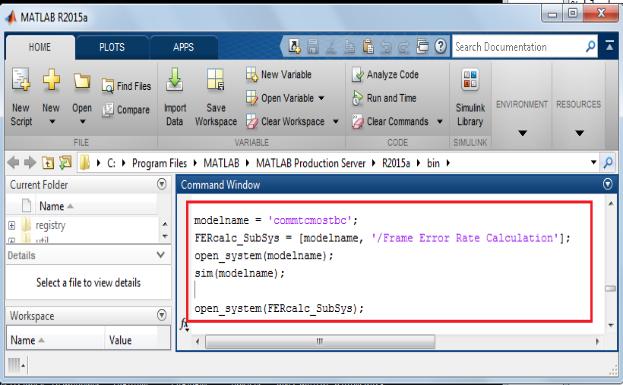623x385 pixels.
Task: Start Run and Time profiler
Action: point(384,98)
